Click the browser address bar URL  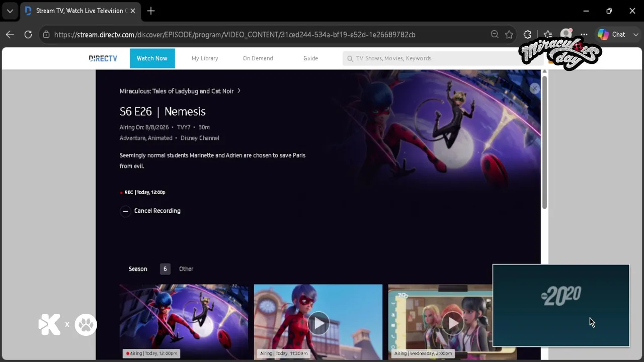(234, 35)
